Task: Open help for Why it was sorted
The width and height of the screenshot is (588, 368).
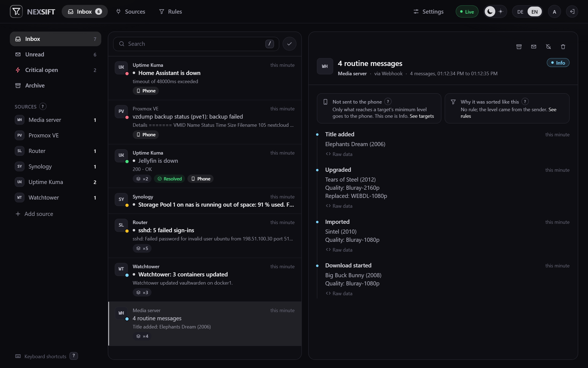Action: [525, 102]
